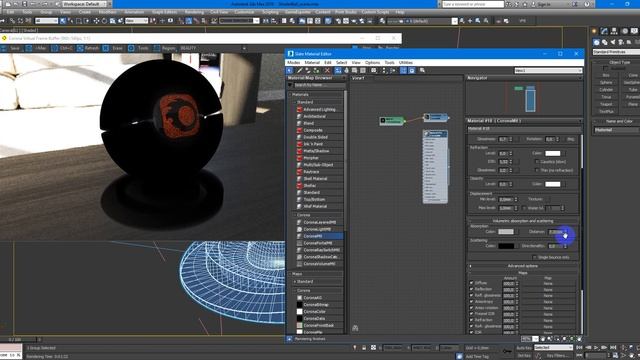The image size is (640, 360).
Task: Open the Modes menu in Material Editor
Action: point(293,62)
